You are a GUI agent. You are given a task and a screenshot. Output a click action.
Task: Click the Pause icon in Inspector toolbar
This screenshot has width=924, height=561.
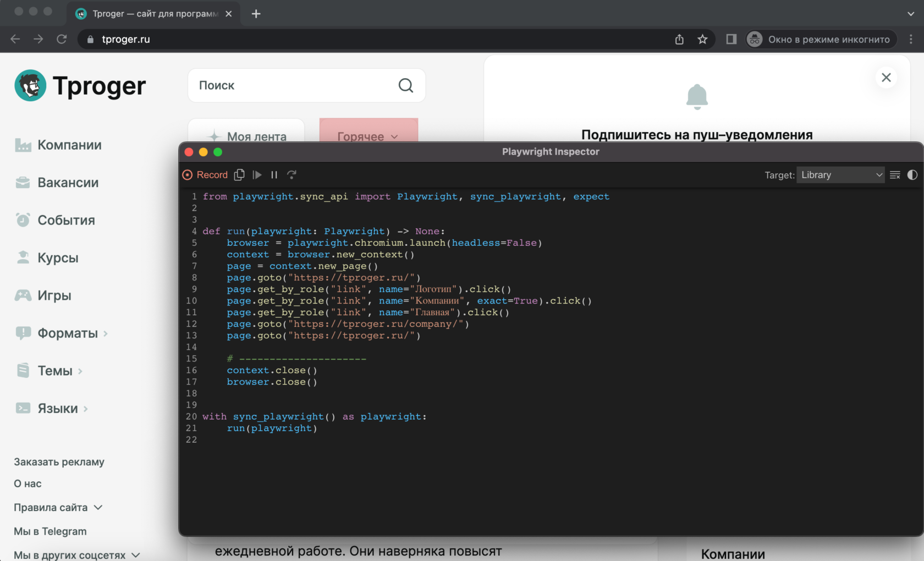point(274,175)
